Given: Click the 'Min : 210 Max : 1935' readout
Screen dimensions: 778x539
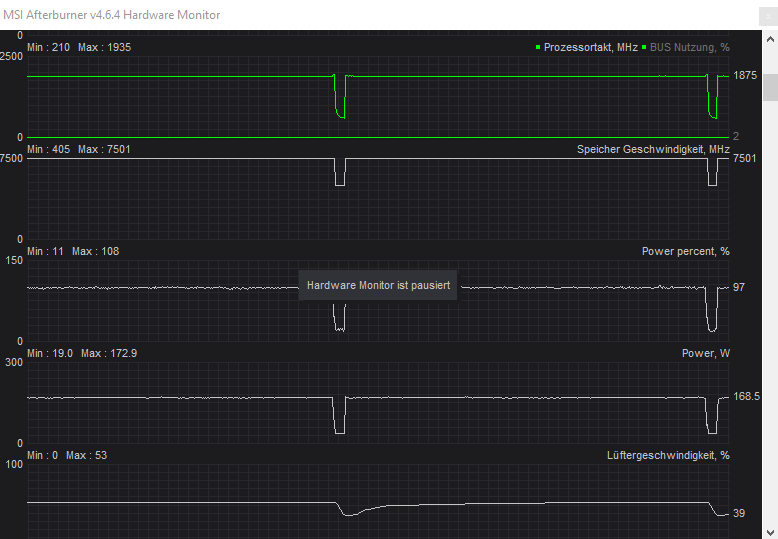Looking at the screenshot, I should [x=79, y=47].
